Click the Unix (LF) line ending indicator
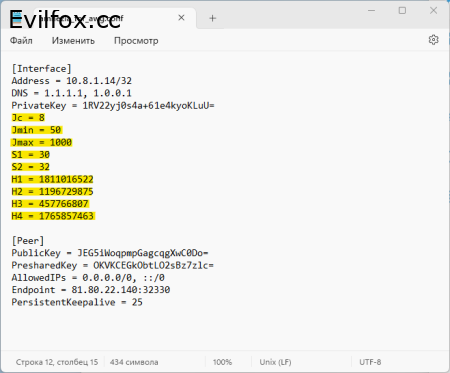This screenshot has width=450, height=373. tap(275, 362)
